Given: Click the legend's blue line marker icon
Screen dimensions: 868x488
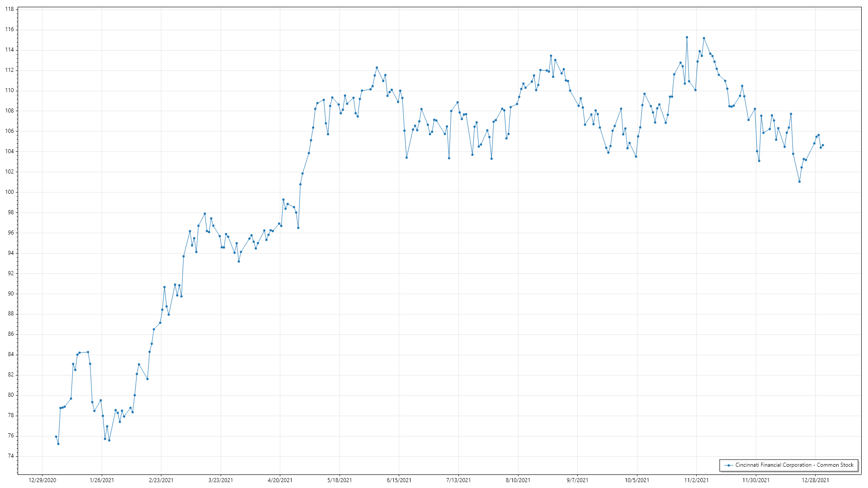Looking at the screenshot, I should tap(729, 465).
